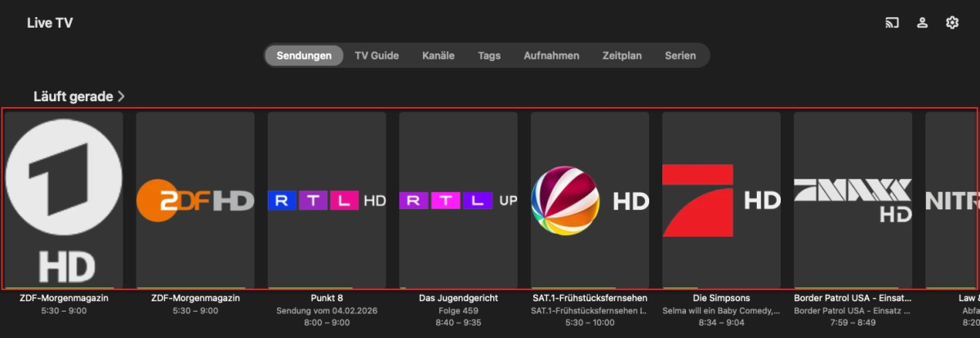Open the SAT.1 HD channel card

(590, 201)
